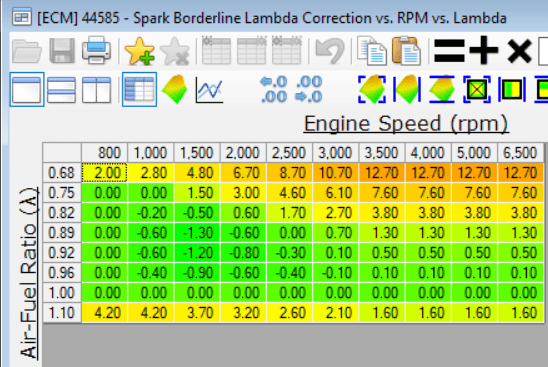Click cell -1.30 in 0.89 row
Image resolution: width=548 pixels, height=367 pixels.
coord(197,232)
